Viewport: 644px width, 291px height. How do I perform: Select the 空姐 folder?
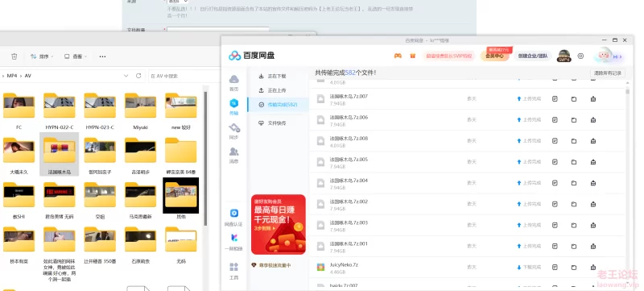[100, 200]
